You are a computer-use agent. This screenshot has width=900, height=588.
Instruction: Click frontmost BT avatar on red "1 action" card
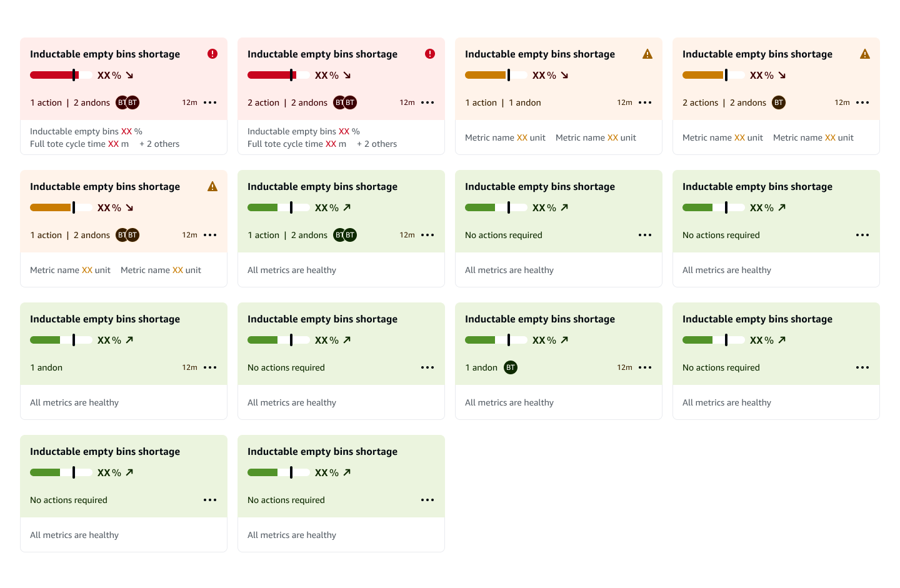[x=132, y=102]
